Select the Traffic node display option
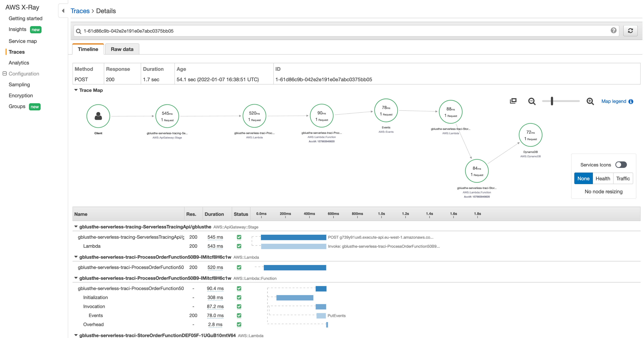Viewport: 644px width, 338px height. click(x=623, y=178)
